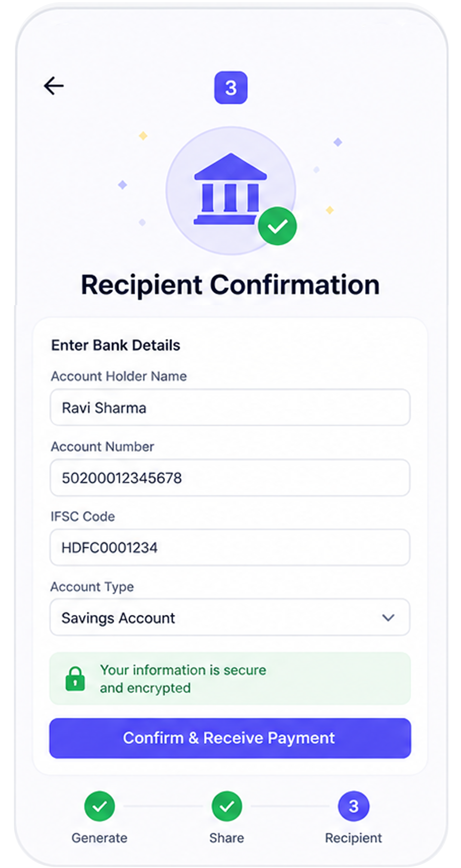
Task: Click the IFSC Code input field
Action: [230, 548]
